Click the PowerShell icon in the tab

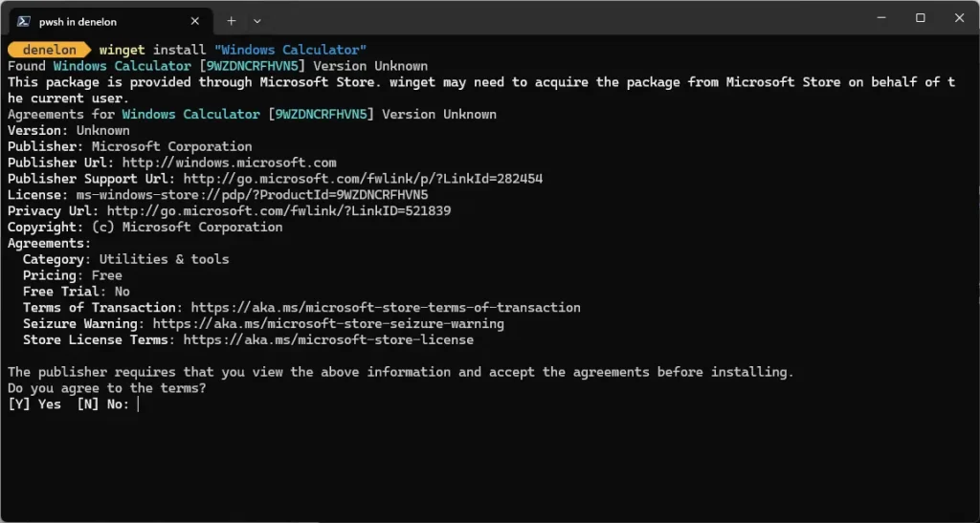pyautogui.click(x=23, y=20)
